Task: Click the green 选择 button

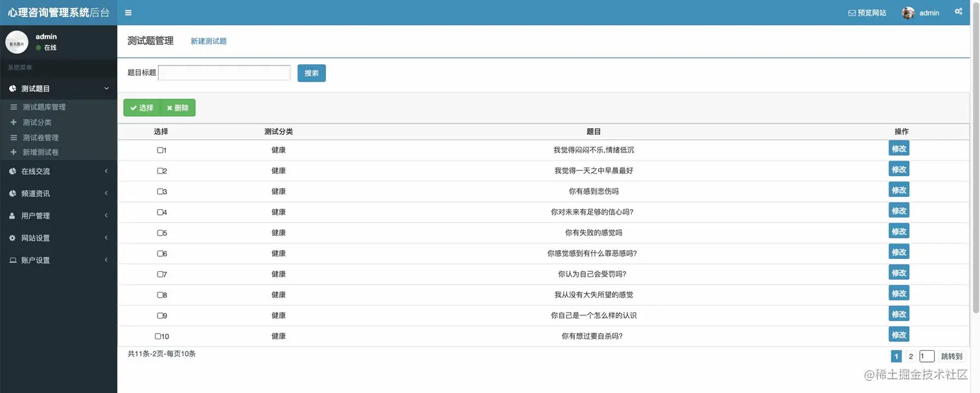Action: [x=142, y=108]
